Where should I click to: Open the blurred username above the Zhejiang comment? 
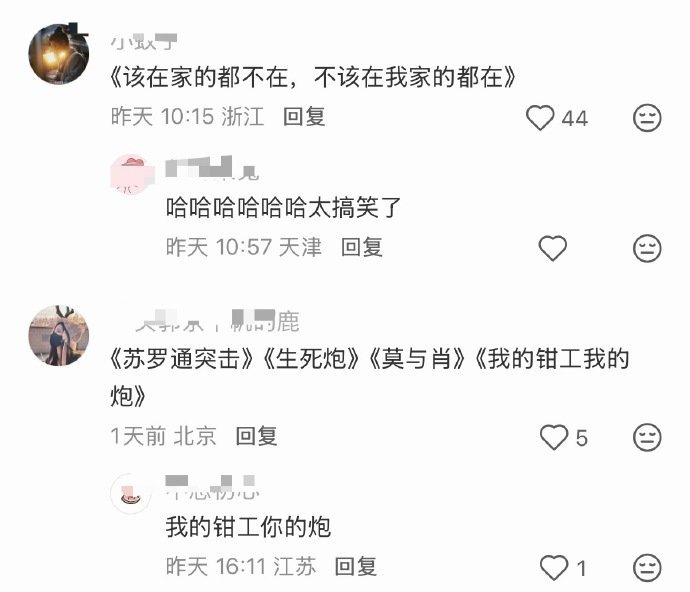tap(144, 41)
